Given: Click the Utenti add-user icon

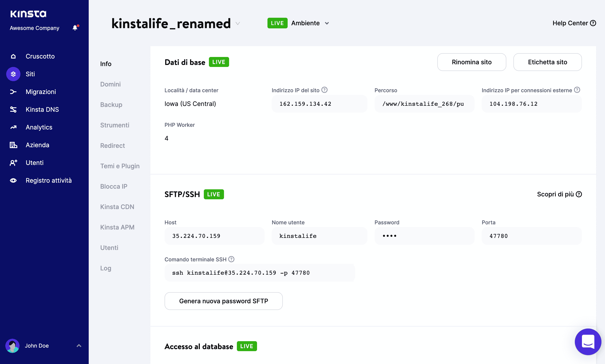Looking at the screenshot, I should tap(13, 163).
